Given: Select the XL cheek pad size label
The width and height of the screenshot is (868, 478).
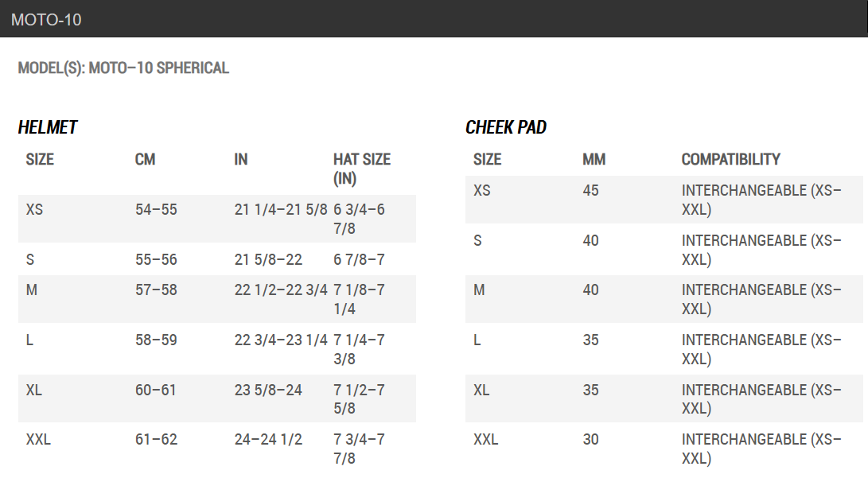Looking at the screenshot, I should pos(481,391).
